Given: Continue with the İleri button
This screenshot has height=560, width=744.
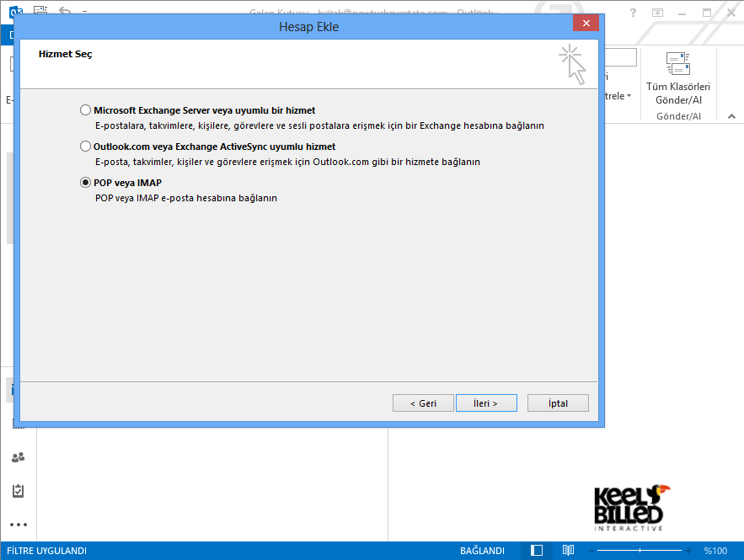Looking at the screenshot, I should (486, 403).
